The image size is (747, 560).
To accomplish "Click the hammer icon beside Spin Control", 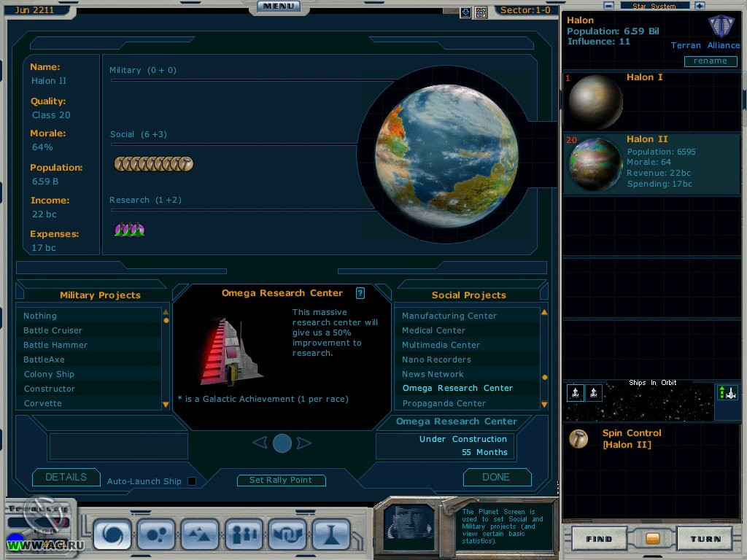I will click(x=578, y=438).
